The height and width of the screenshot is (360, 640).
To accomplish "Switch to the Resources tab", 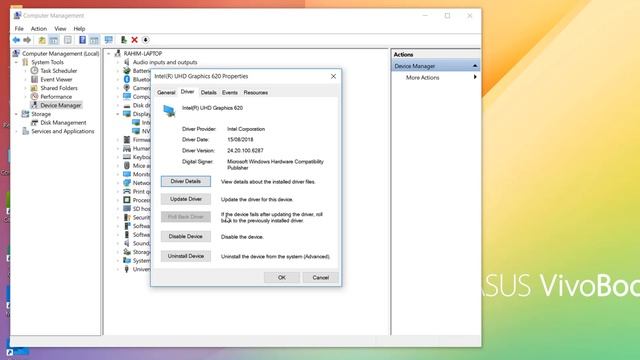I will (x=256, y=93).
